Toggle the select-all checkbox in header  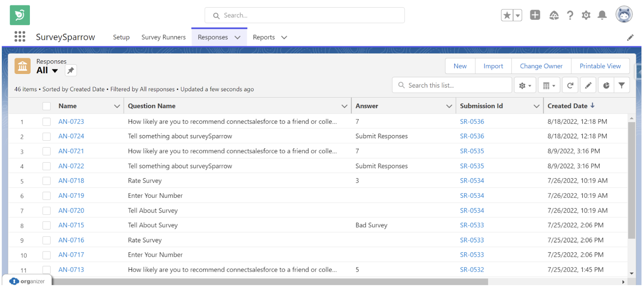(47, 106)
